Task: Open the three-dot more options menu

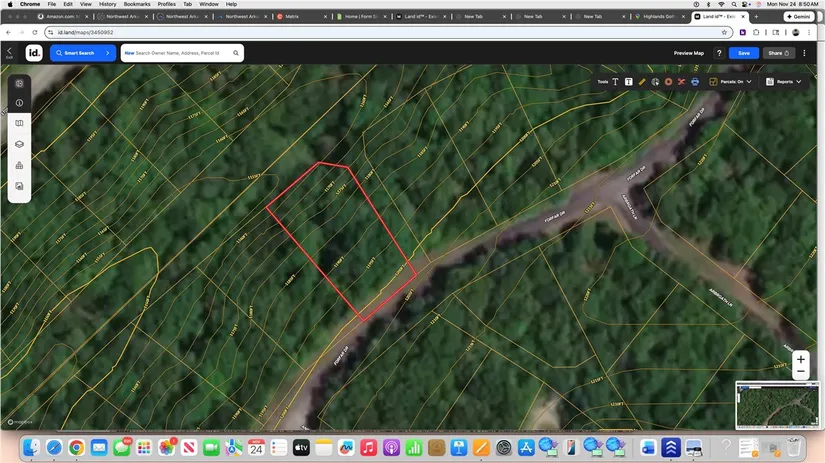Action: [x=805, y=53]
